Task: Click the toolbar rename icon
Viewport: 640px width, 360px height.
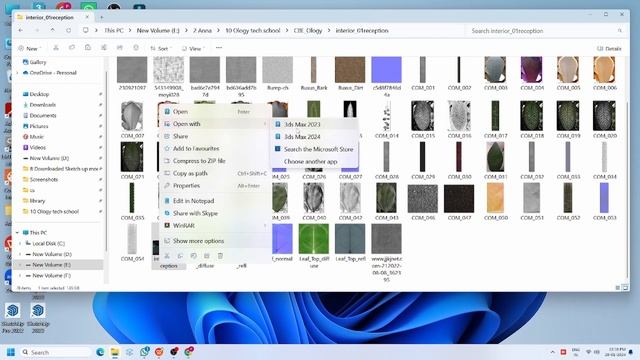Action: [x=104, y=48]
